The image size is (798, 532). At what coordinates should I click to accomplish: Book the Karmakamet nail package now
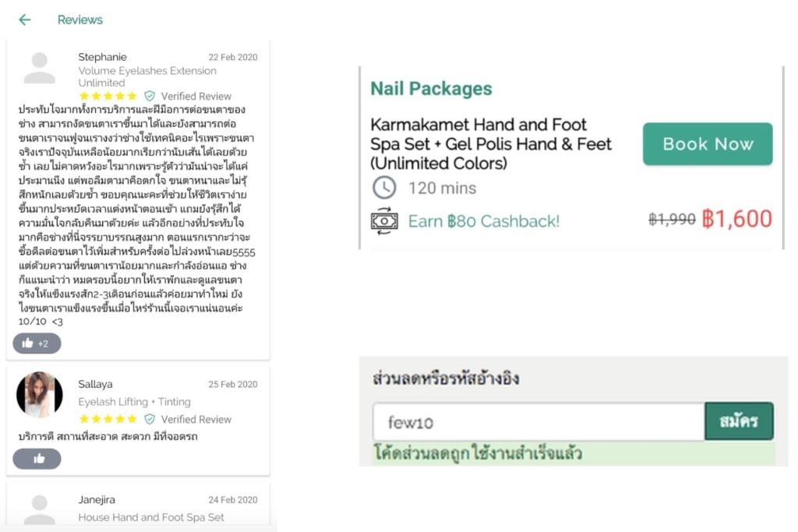pos(708,144)
